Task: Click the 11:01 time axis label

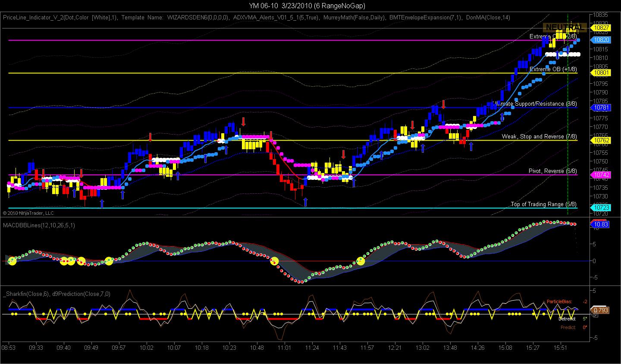Action: [285, 348]
